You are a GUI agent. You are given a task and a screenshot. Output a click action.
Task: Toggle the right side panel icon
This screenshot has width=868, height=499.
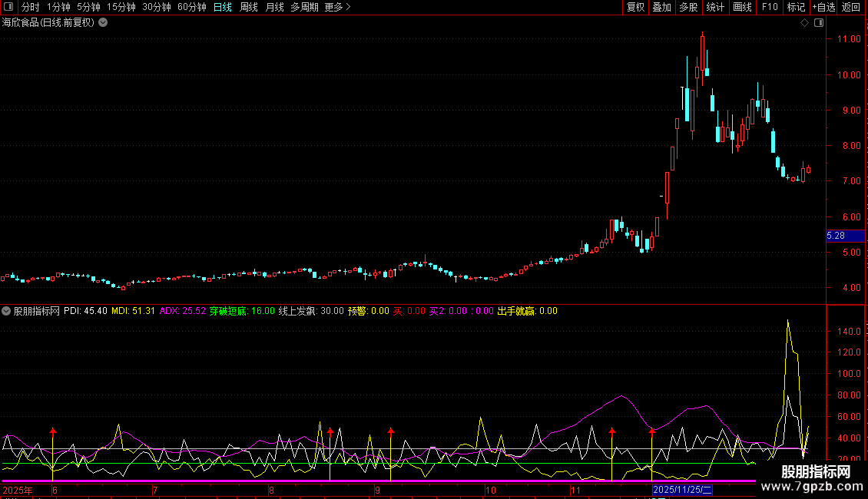[x=819, y=23]
